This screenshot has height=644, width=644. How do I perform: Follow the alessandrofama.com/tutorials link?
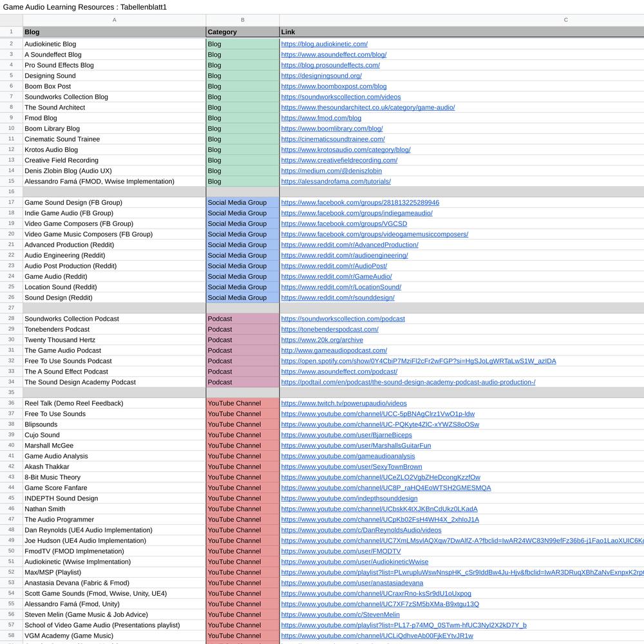[x=336, y=182]
